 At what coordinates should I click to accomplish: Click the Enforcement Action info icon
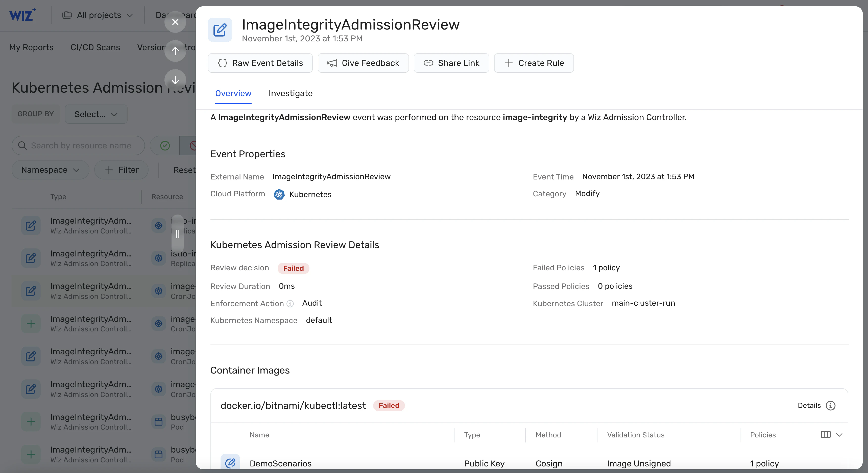290,304
